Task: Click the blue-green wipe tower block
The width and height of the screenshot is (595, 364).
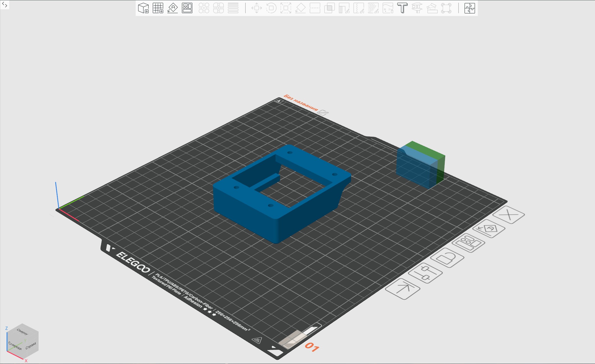Action: pyautogui.click(x=420, y=165)
